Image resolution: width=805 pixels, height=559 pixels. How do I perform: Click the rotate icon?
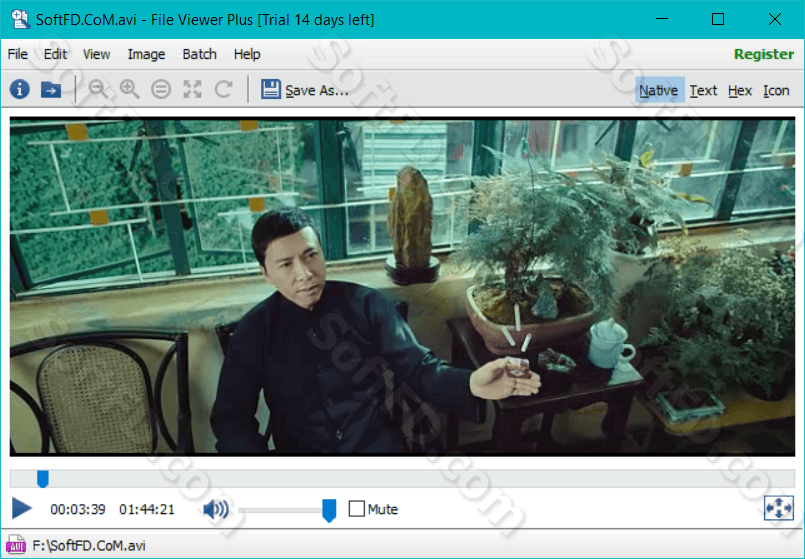click(x=223, y=89)
